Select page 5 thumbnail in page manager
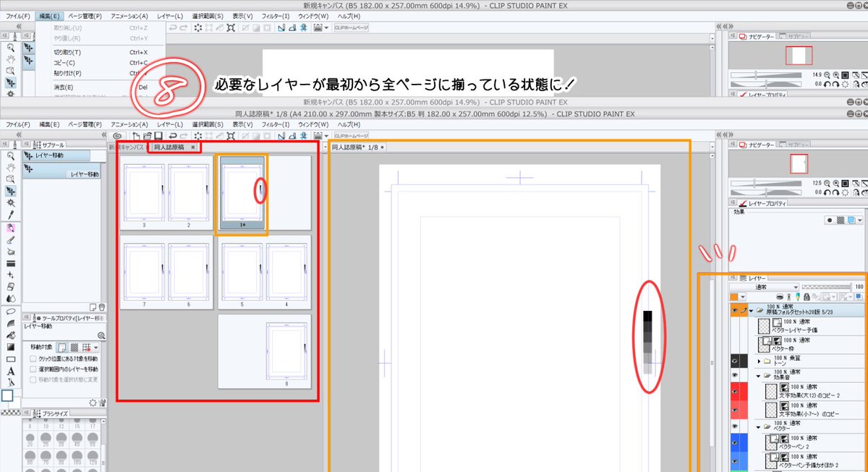The height and width of the screenshot is (472, 868). point(242,273)
